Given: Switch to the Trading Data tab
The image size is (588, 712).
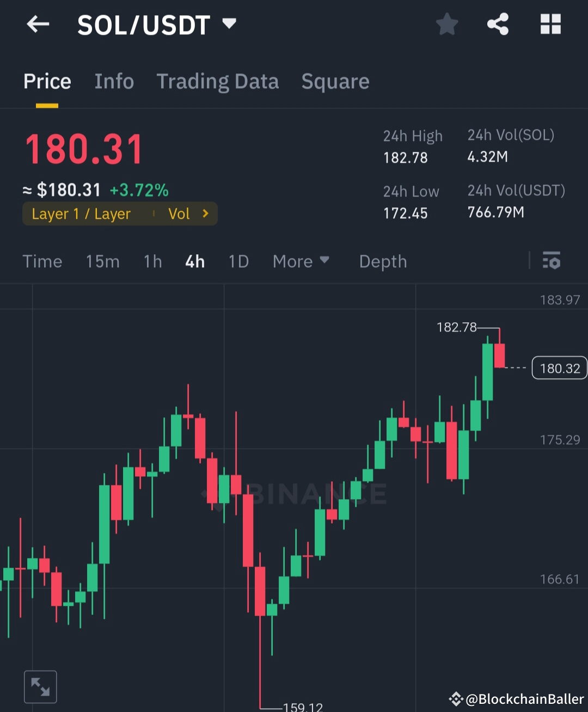Looking at the screenshot, I should [218, 81].
